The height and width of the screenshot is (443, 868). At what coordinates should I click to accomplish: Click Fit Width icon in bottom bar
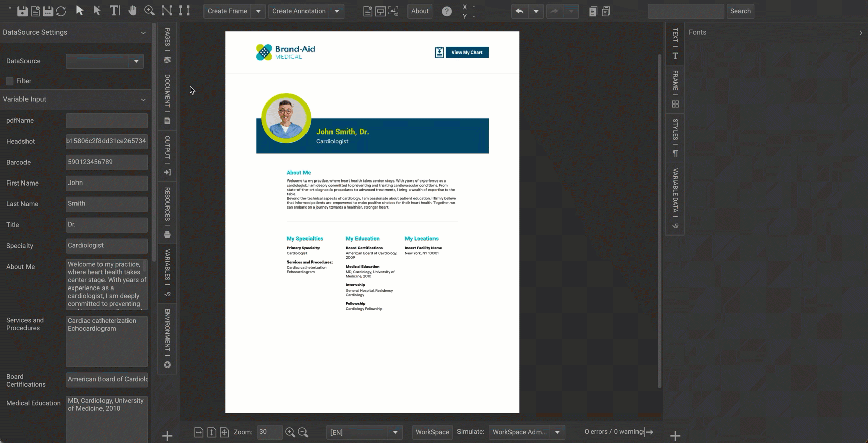[x=199, y=432]
